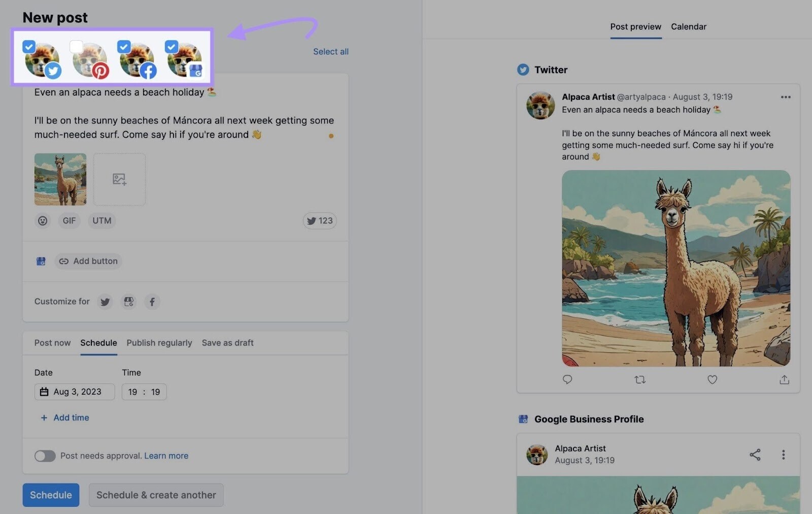
Task: Switch to the Calendar tab
Action: (x=688, y=26)
